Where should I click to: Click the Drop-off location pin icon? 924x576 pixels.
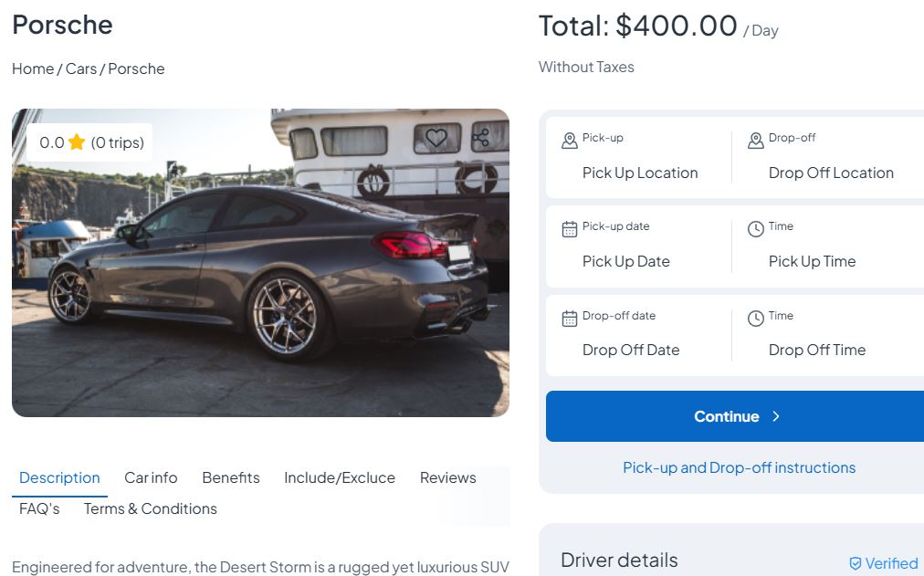[x=755, y=140]
